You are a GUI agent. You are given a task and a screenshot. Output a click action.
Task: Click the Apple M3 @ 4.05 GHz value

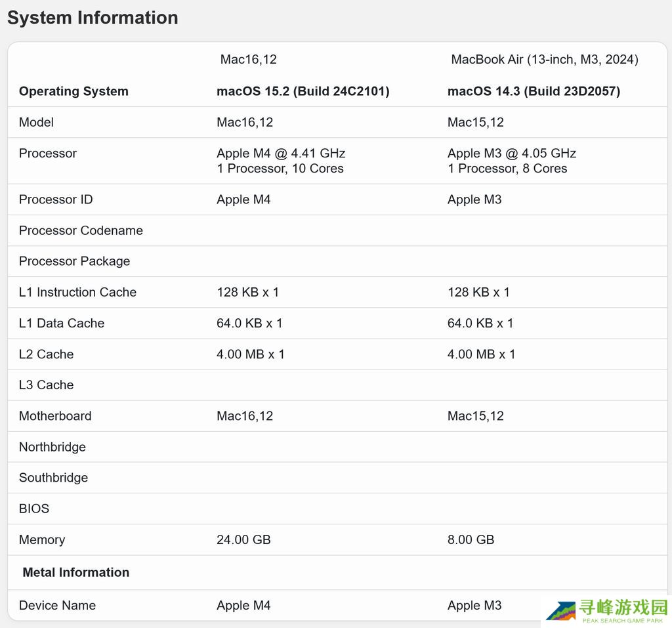coord(511,153)
